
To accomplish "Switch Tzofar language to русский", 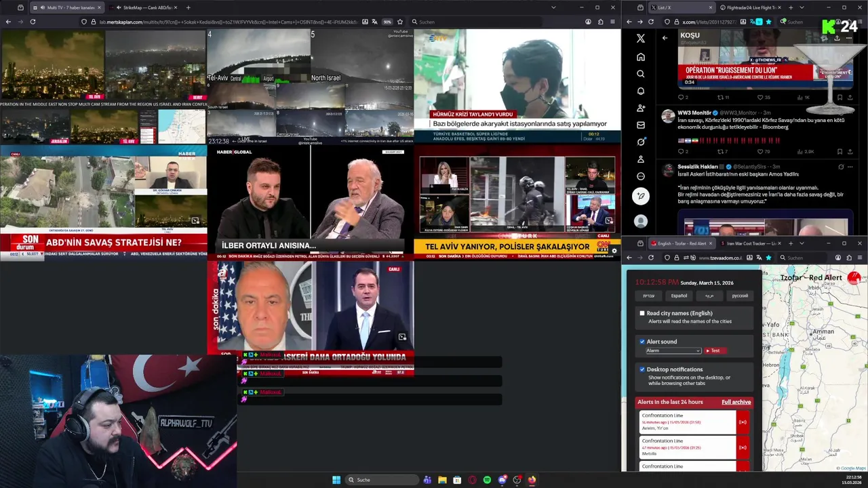I will [x=740, y=296].
